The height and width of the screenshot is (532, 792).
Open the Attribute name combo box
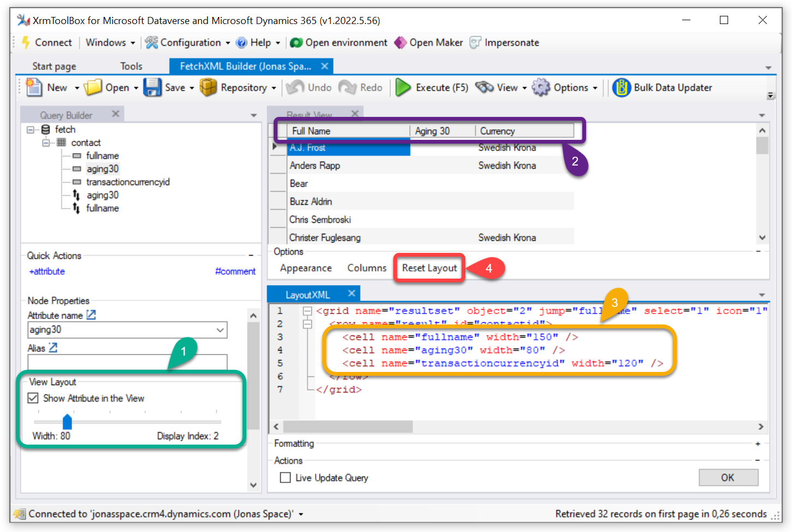point(127,330)
